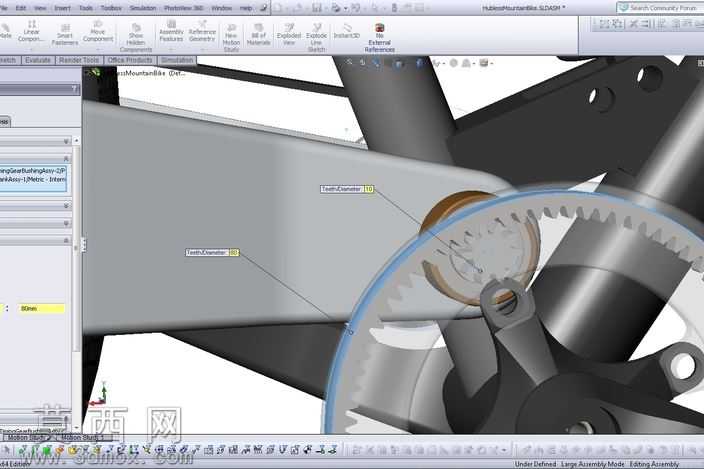704x469 pixels.
Task: Expand the Linear Component Pattern dropdown arrow
Action: [31, 49]
